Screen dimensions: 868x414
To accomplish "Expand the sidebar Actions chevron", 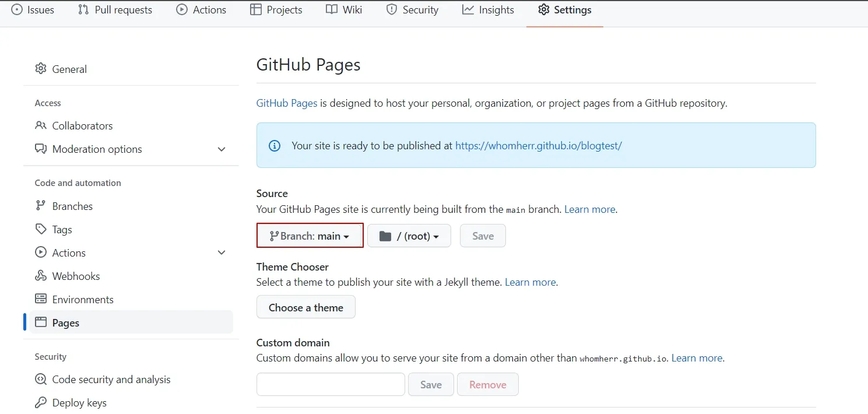I will [222, 252].
